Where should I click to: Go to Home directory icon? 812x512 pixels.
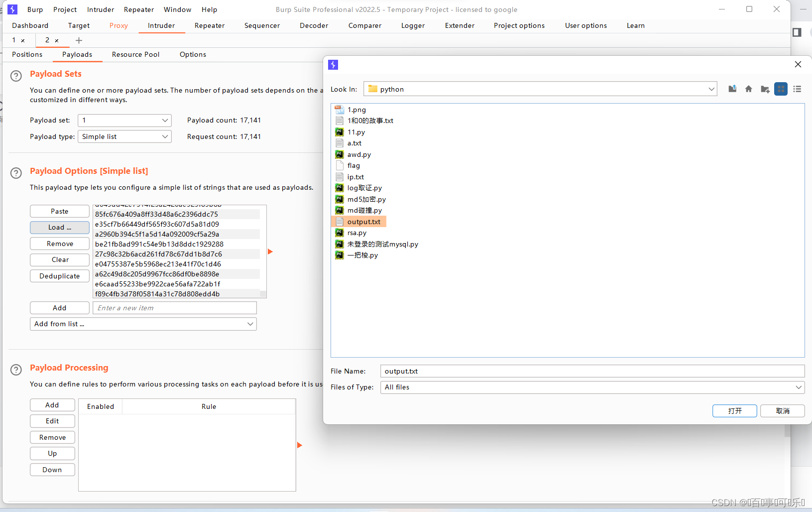[748, 89]
